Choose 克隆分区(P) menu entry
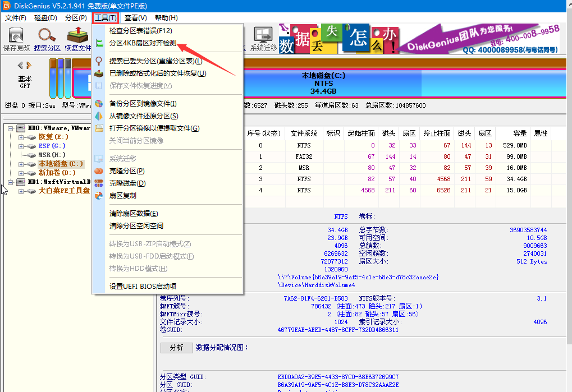The image size is (572, 392). pos(167,171)
